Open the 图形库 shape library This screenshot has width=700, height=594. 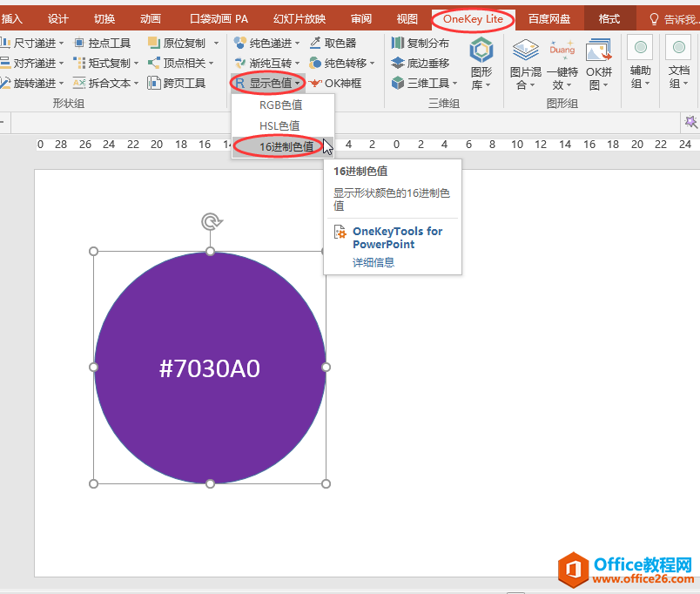[481, 64]
